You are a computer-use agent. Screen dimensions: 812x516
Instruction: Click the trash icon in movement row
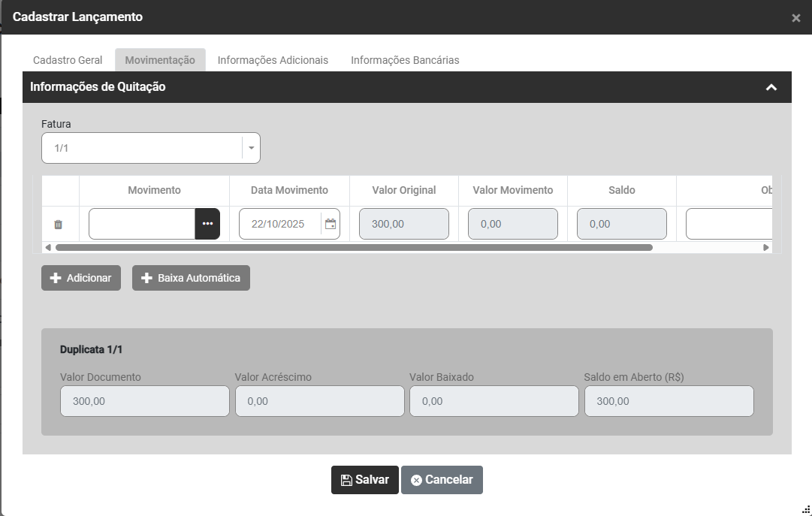point(59,225)
